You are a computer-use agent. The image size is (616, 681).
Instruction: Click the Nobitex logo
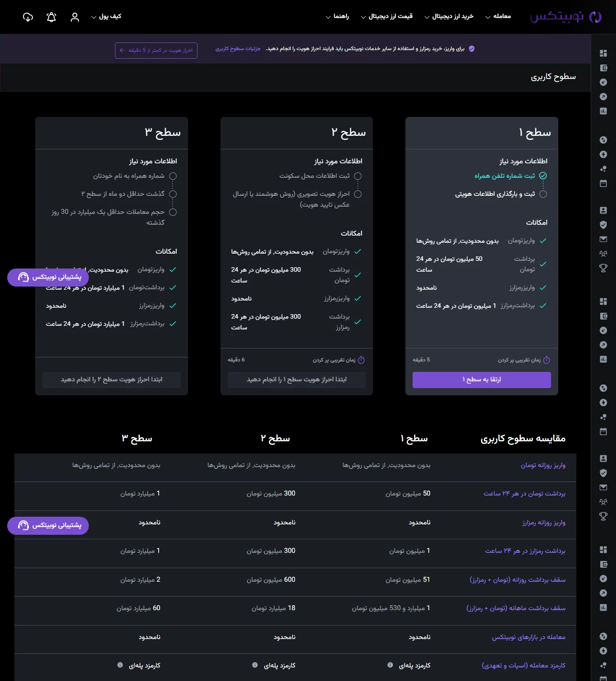566,17
